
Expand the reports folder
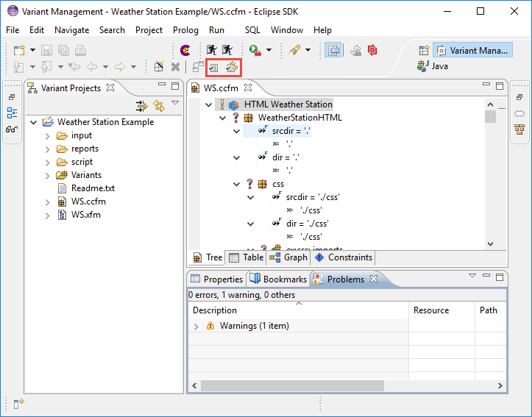point(48,149)
